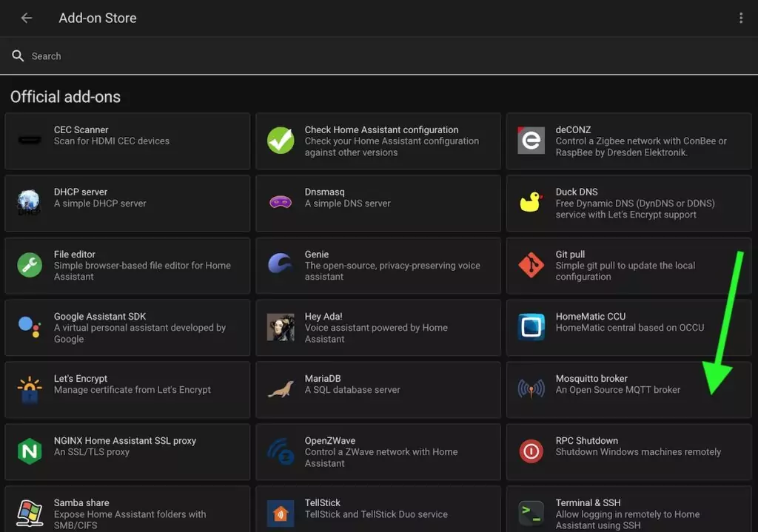Click the Git pull red icon
758x532 pixels.
click(x=531, y=265)
